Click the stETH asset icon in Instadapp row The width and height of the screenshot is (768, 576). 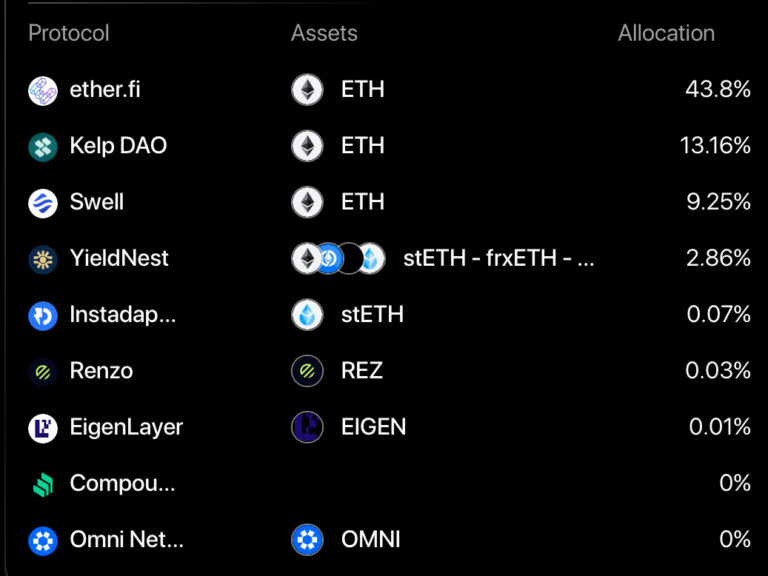coord(307,315)
